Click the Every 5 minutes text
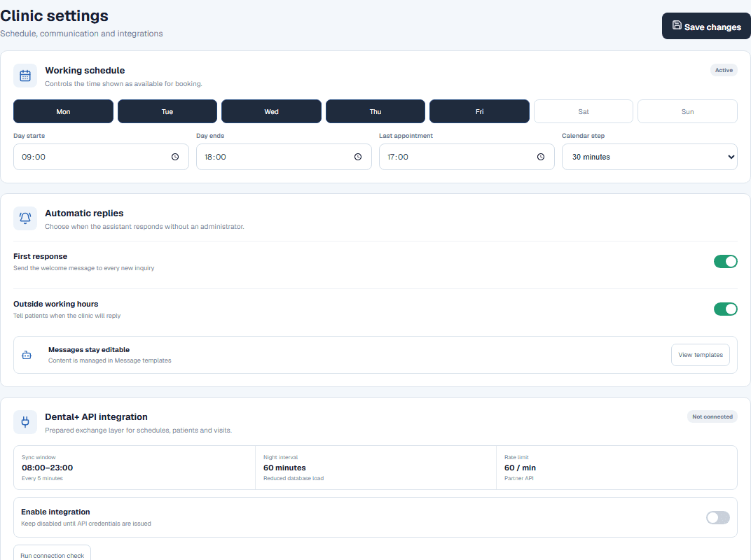This screenshot has width=751, height=560. click(x=42, y=479)
